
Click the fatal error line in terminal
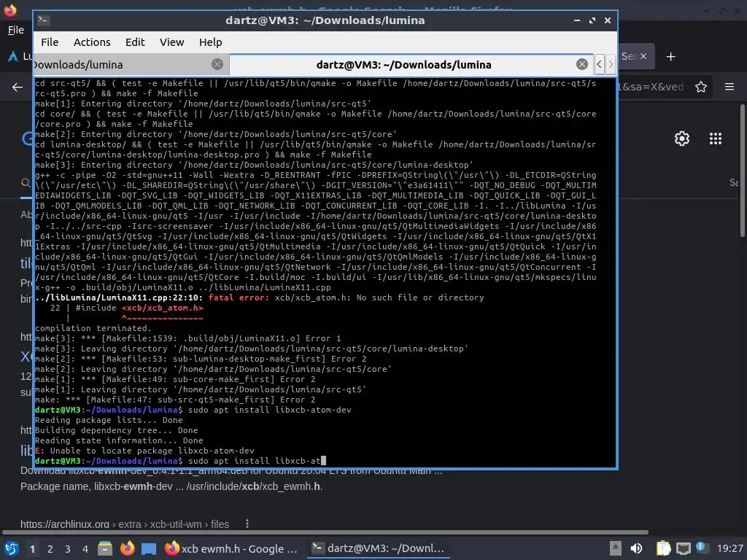(260, 297)
